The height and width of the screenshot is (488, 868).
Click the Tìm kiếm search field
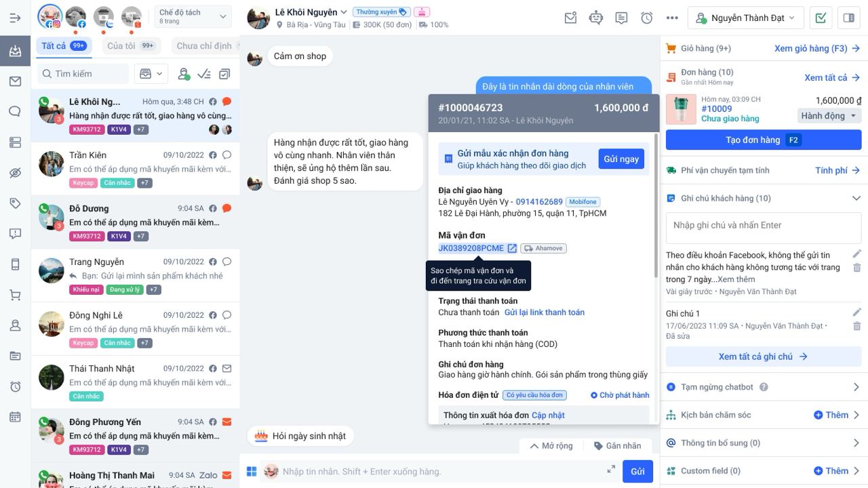tap(83, 73)
